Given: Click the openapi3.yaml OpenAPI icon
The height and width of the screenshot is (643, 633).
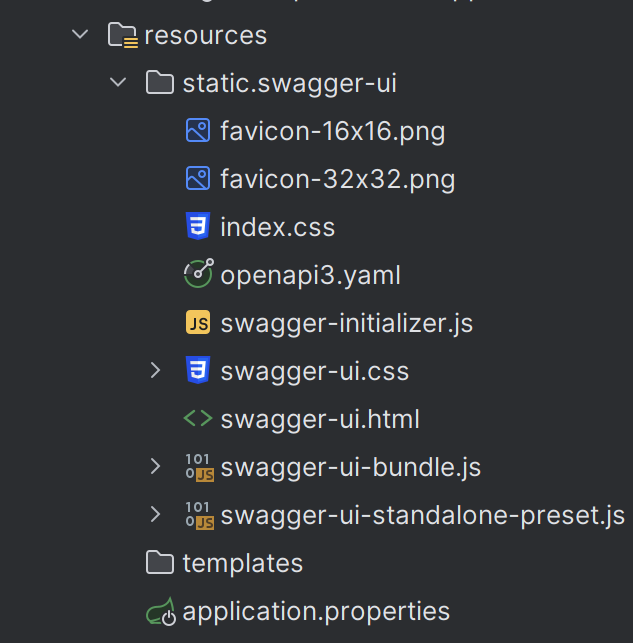Looking at the screenshot, I should pyautogui.click(x=198, y=274).
